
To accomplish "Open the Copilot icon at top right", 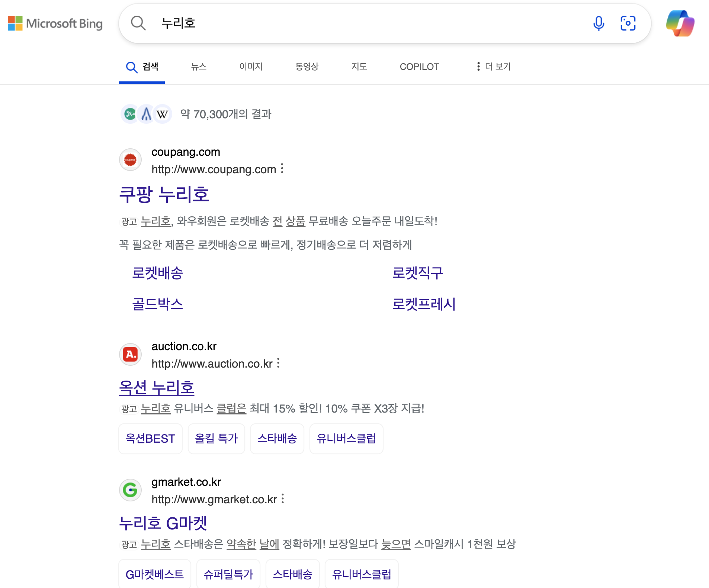I will click(x=680, y=23).
